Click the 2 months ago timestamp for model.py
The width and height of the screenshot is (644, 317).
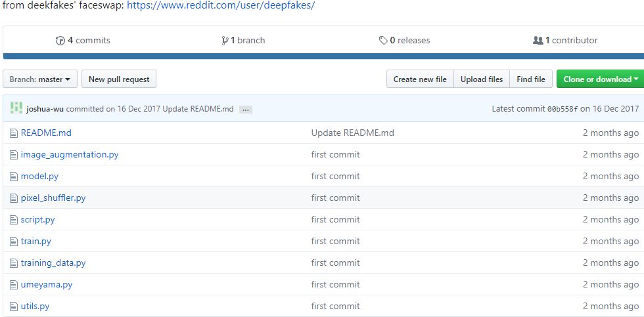pos(611,177)
